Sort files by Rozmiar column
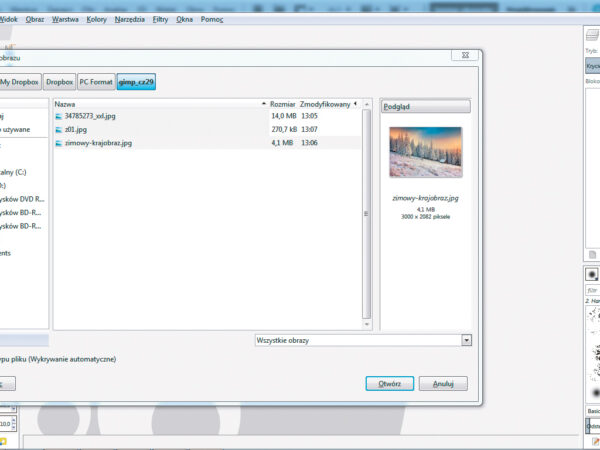The image size is (600, 450). pyautogui.click(x=281, y=104)
